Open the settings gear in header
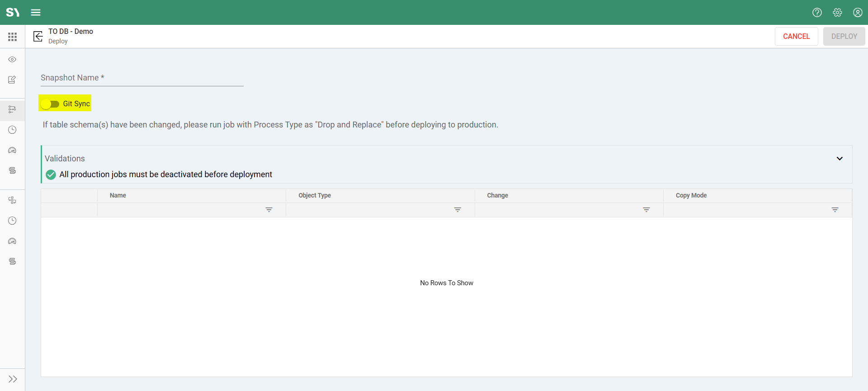The image size is (868, 391). click(x=837, y=12)
